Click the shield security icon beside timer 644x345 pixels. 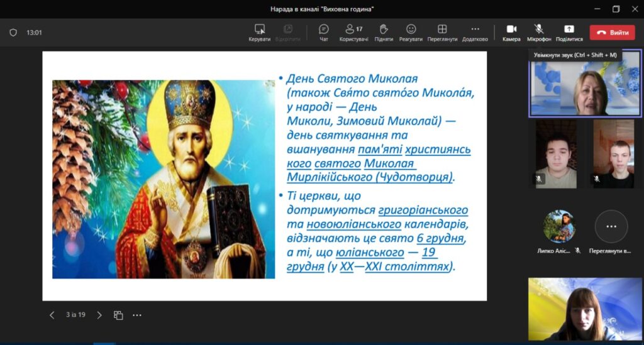pyautogui.click(x=13, y=33)
